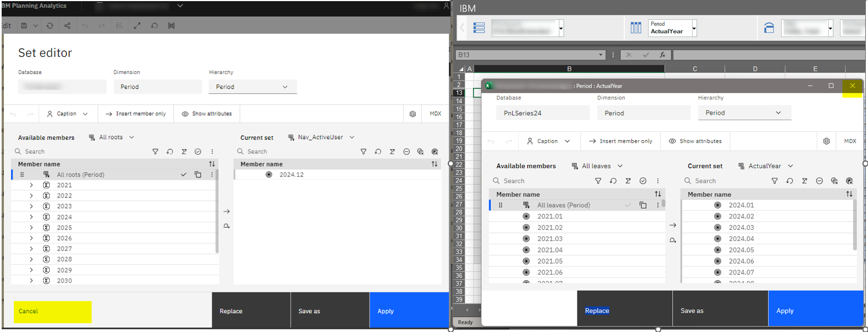868x332 pixels.
Task: Toggle Insert member only in the Excel dialog
Action: coord(620,141)
